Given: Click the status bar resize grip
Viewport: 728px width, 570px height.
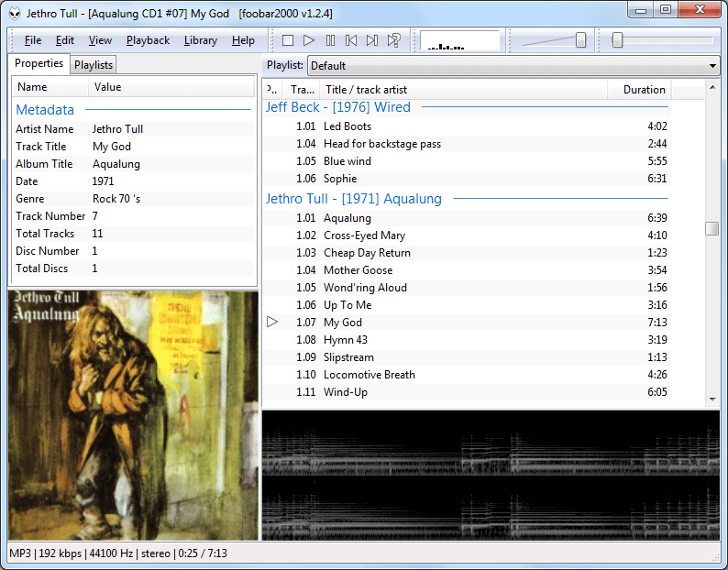Looking at the screenshot, I should pyautogui.click(x=715, y=557).
